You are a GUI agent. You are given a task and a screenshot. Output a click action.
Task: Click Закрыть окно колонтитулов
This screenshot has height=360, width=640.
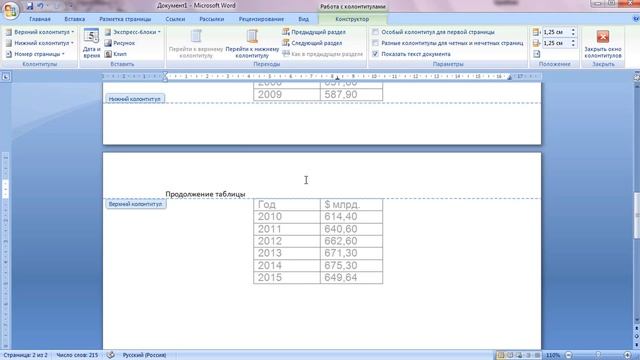point(603,44)
